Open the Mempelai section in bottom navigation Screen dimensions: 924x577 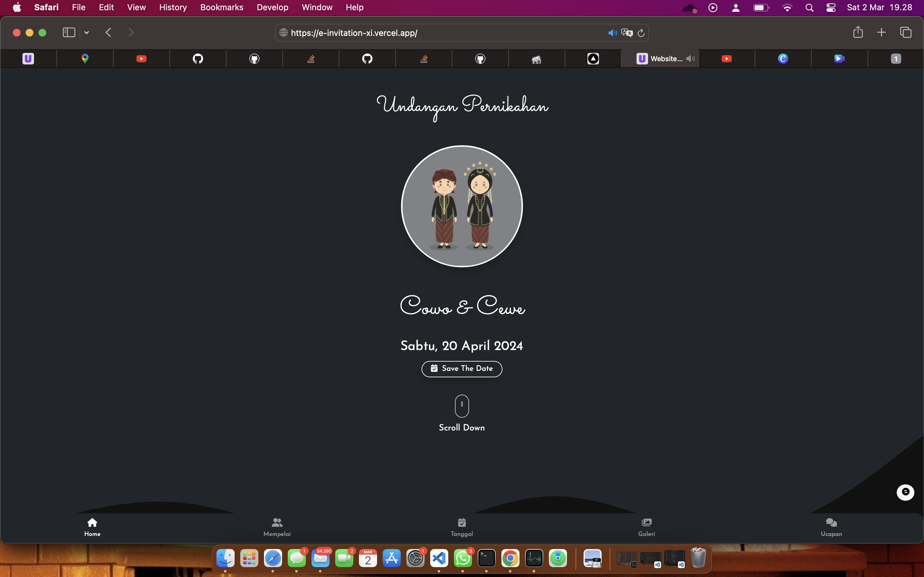click(277, 527)
